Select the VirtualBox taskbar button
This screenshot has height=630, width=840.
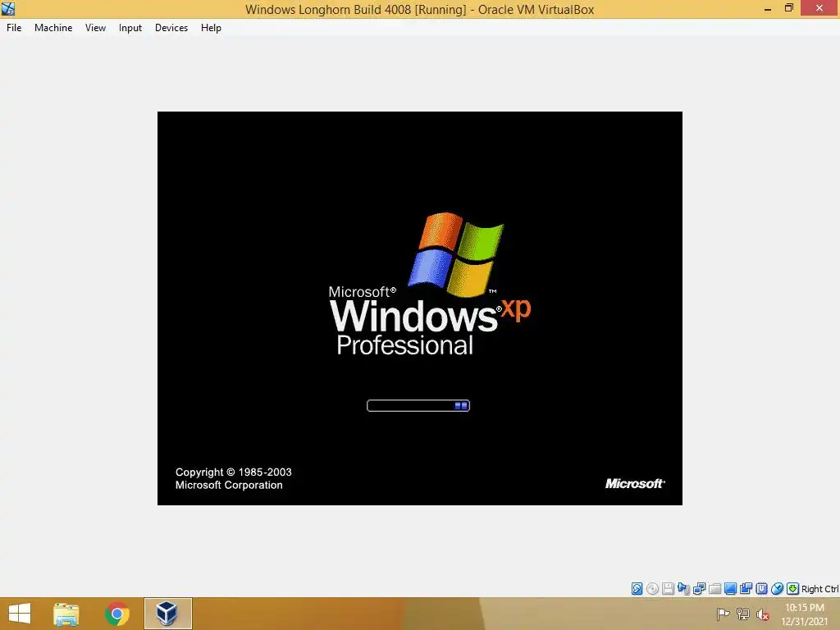pos(167,614)
